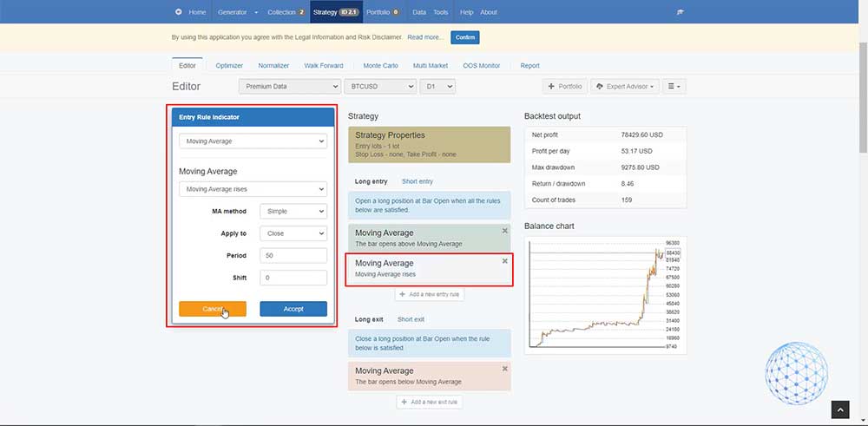Expand the MA method Simple dropdown
This screenshot has width=868, height=426.
(x=293, y=211)
